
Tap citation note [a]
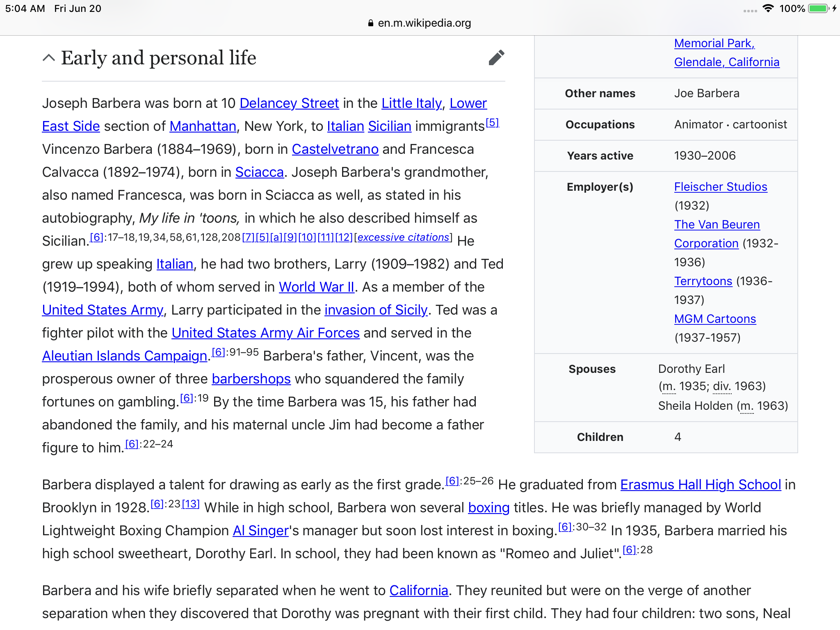tap(276, 237)
